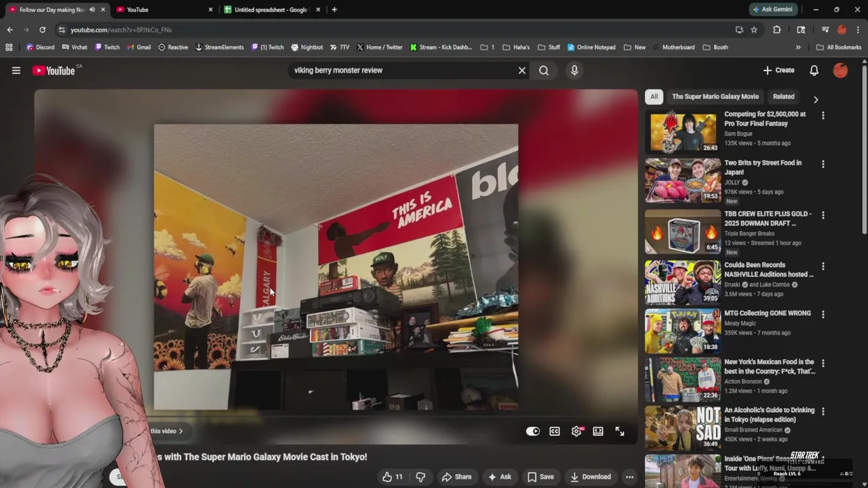Screen dimensions: 868x488
Task: Mute the playing tab via speaker icon
Action: [92, 9]
